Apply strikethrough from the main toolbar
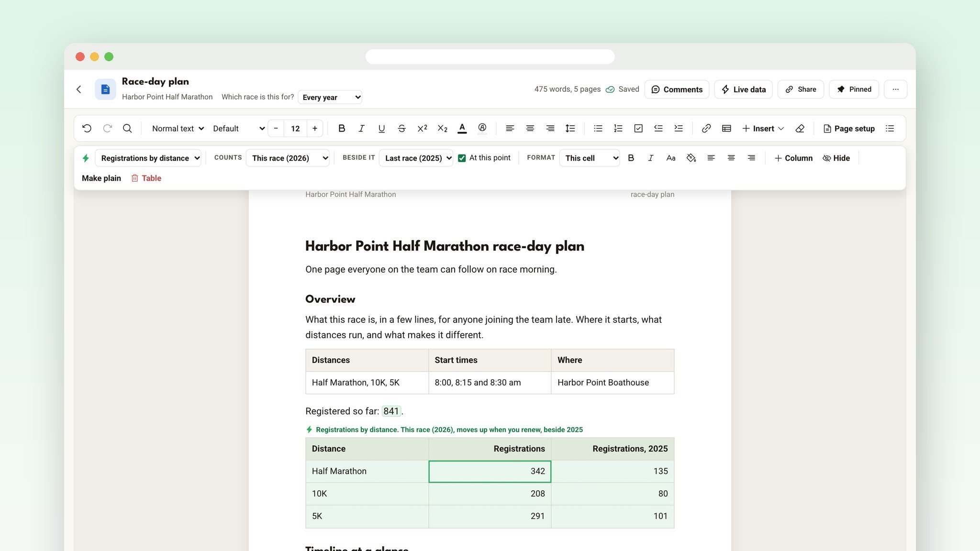Image resolution: width=980 pixels, height=551 pixels. [401, 128]
